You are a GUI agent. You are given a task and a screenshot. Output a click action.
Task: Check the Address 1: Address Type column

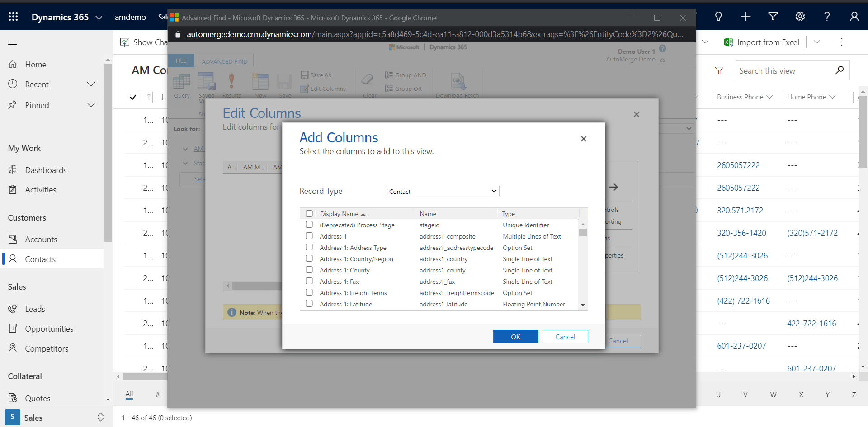[x=309, y=247]
